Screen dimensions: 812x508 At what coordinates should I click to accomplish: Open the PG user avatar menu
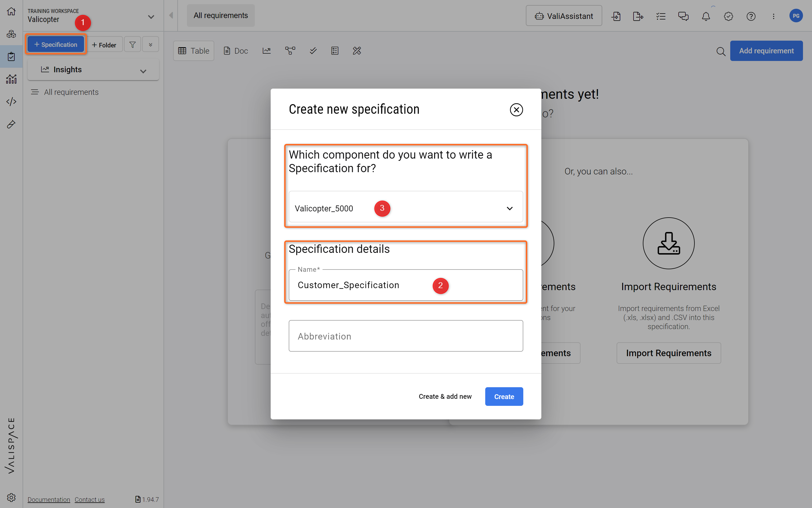pyautogui.click(x=796, y=16)
